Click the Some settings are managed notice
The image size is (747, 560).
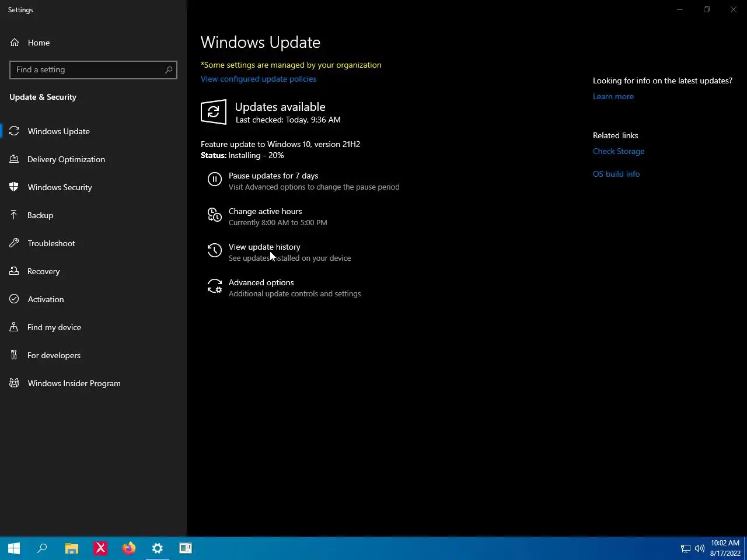pos(291,65)
